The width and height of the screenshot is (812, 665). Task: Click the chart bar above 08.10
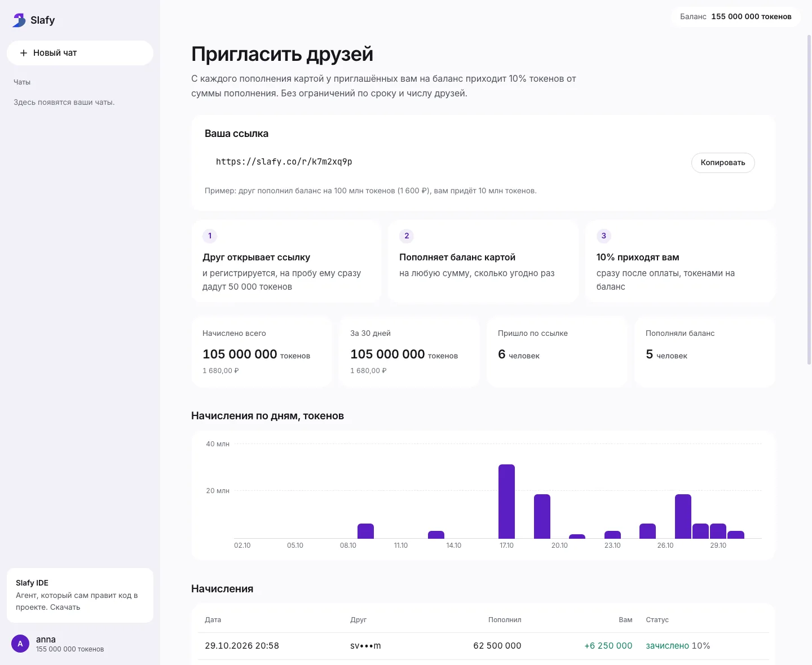[x=365, y=531]
